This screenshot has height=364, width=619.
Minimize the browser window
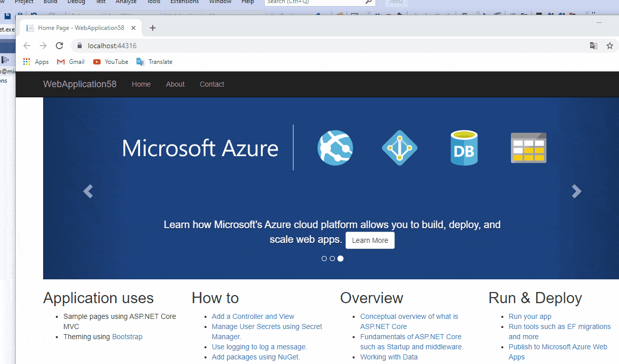[x=599, y=22]
